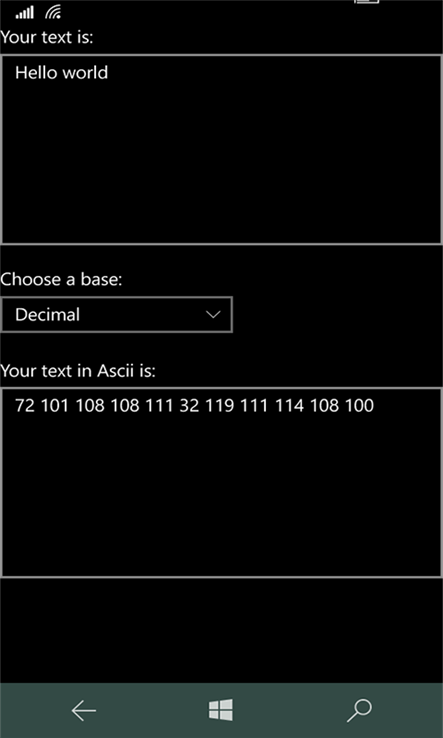Image resolution: width=443 pixels, height=738 pixels.
Task: Tap the Wi-Fi status icon
Action: (x=53, y=13)
